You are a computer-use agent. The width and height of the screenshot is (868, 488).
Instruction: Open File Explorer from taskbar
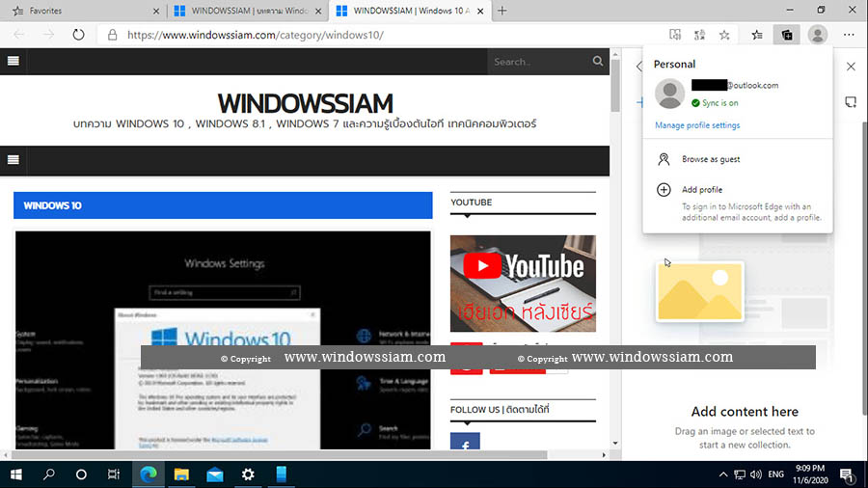click(181, 474)
